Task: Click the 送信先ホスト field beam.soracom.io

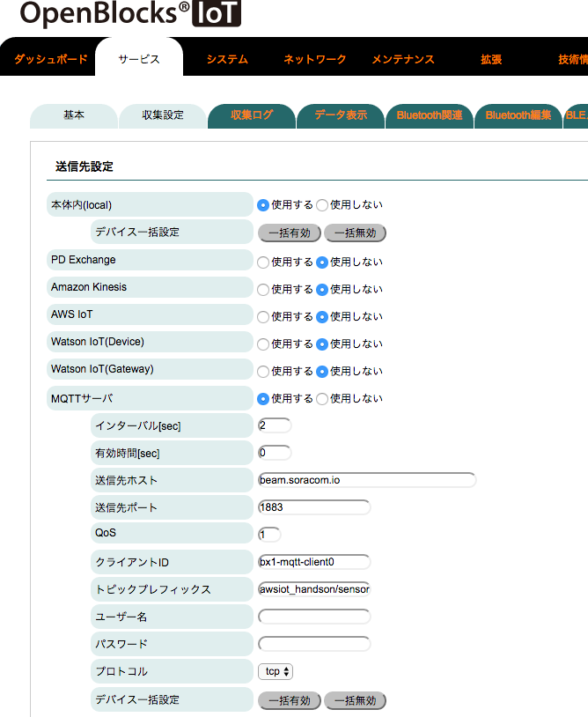Action: 367,480
